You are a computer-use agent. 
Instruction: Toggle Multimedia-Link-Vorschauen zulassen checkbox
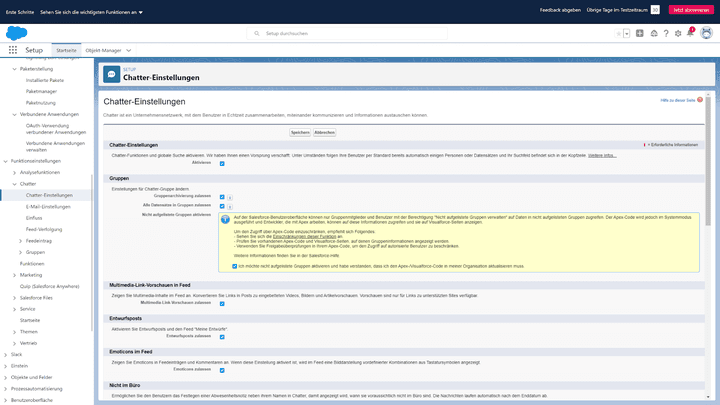tap(222, 301)
